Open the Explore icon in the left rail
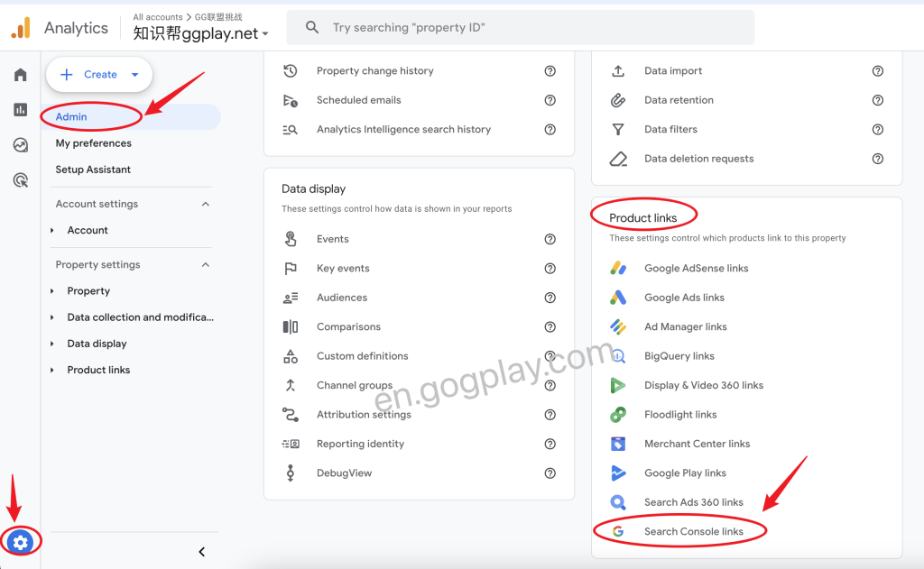The height and width of the screenshot is (569, 924). 21,145
